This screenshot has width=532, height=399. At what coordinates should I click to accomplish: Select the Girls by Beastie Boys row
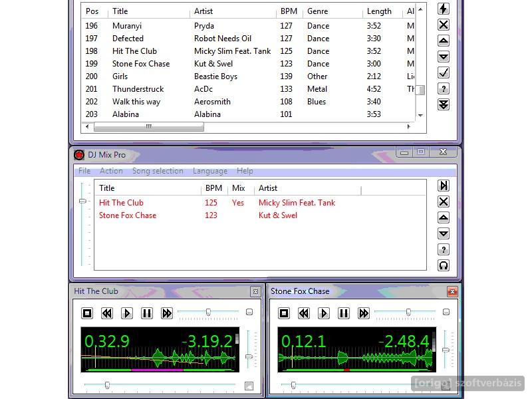(248, 76)
